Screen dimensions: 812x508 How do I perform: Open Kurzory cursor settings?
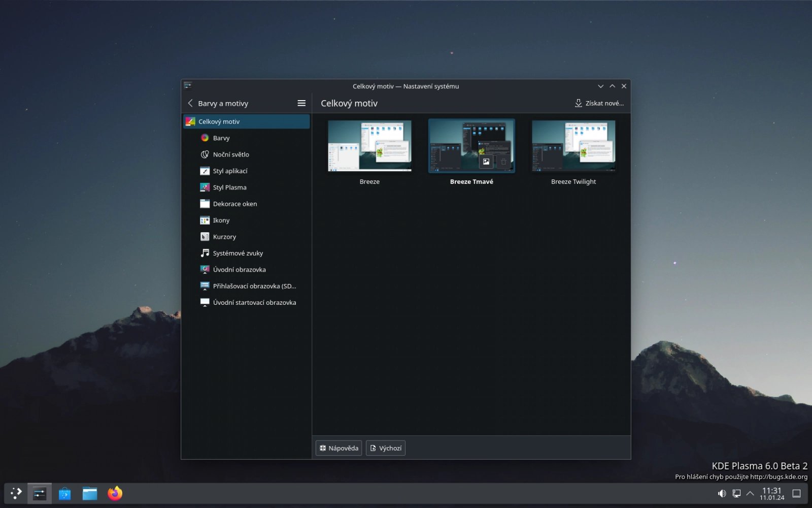pyautogui.click(x=224, y=237)
